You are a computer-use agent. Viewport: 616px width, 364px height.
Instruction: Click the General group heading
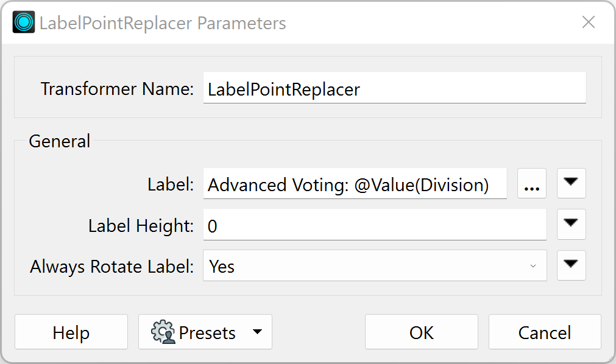pos(59,141)
